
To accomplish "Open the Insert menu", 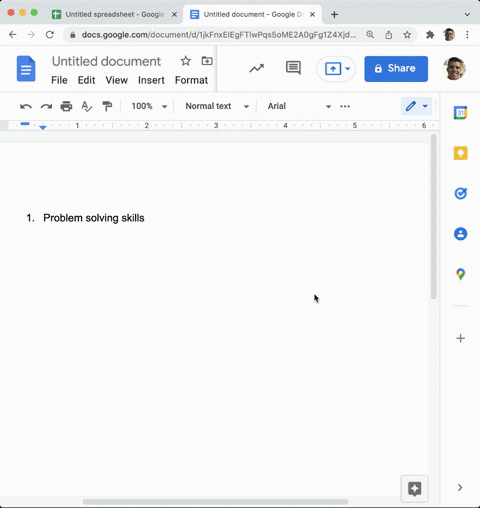I will click(x=151, y=80).
